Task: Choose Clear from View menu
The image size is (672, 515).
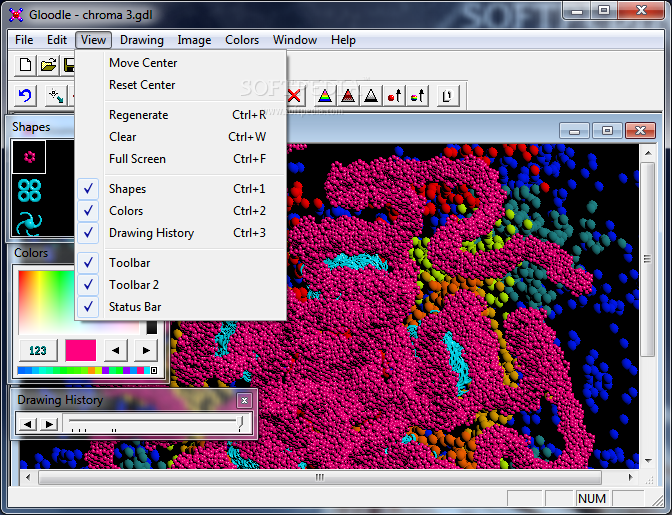Action: pyautogui.click(x=180, y=137)
